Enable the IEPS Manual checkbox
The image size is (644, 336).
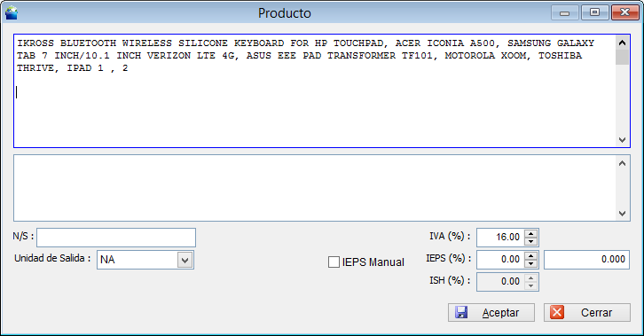[334, 262]
